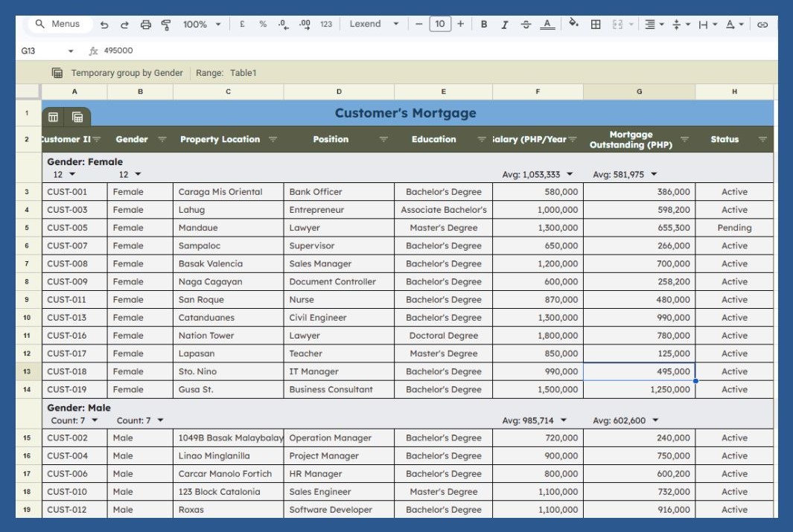
Task: Open the Mortgage Outstanding column filter
Action: point(684,139)
